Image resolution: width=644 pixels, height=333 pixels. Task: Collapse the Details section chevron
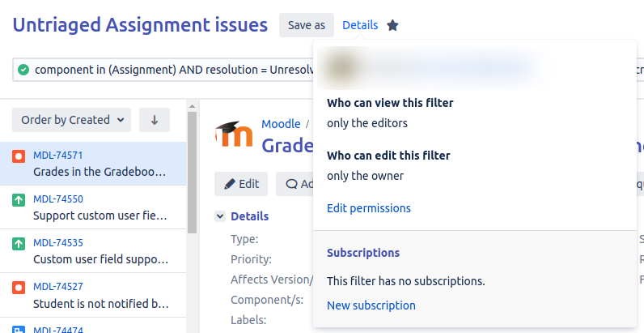click(219, 216)
